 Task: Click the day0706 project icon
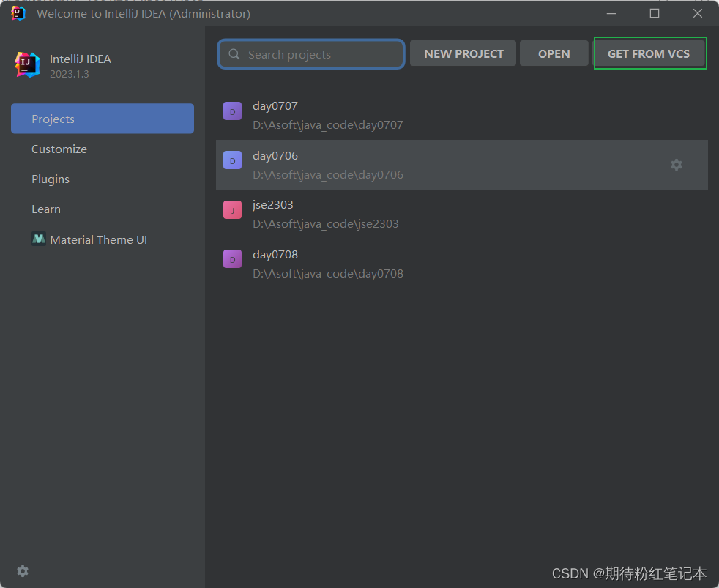[x=233, y=160]
